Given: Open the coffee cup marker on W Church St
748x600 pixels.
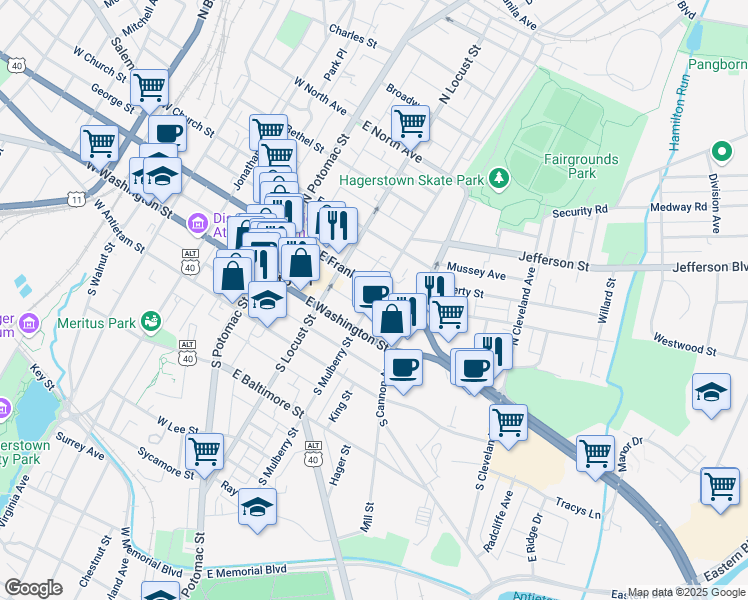Looking at the screenshot, I should (x=167, y=132).
